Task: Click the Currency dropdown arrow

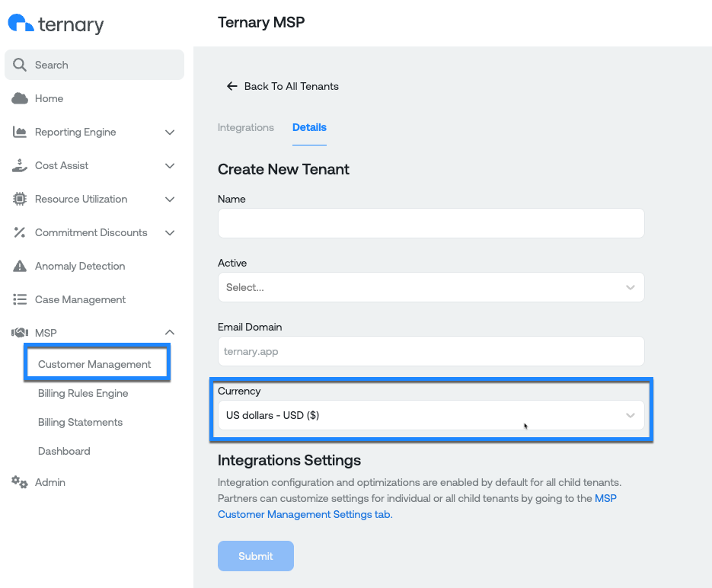Action: click(631, 415)
